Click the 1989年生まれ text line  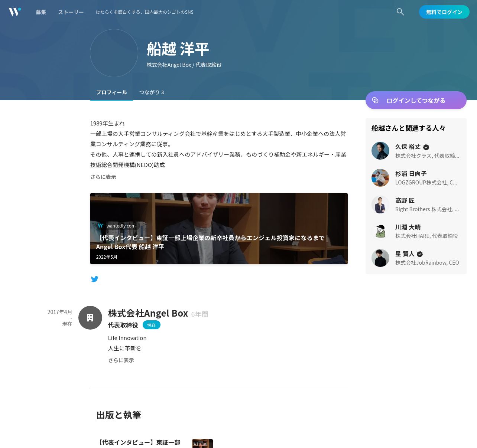coord(107,123)
